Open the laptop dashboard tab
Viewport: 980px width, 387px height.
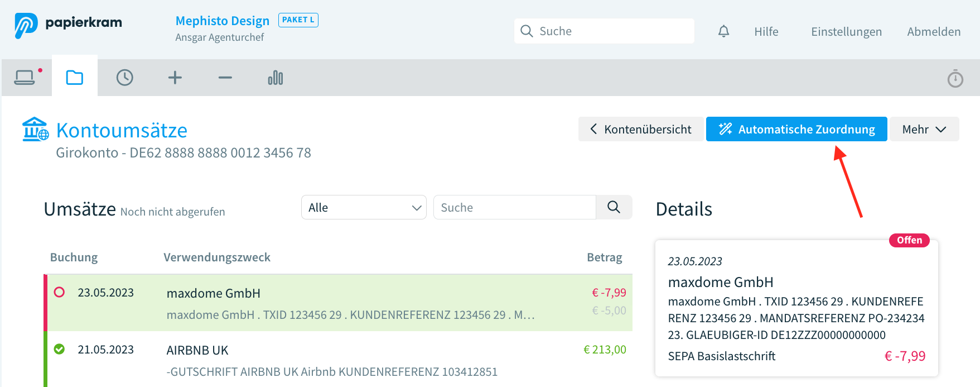[25, 78]
